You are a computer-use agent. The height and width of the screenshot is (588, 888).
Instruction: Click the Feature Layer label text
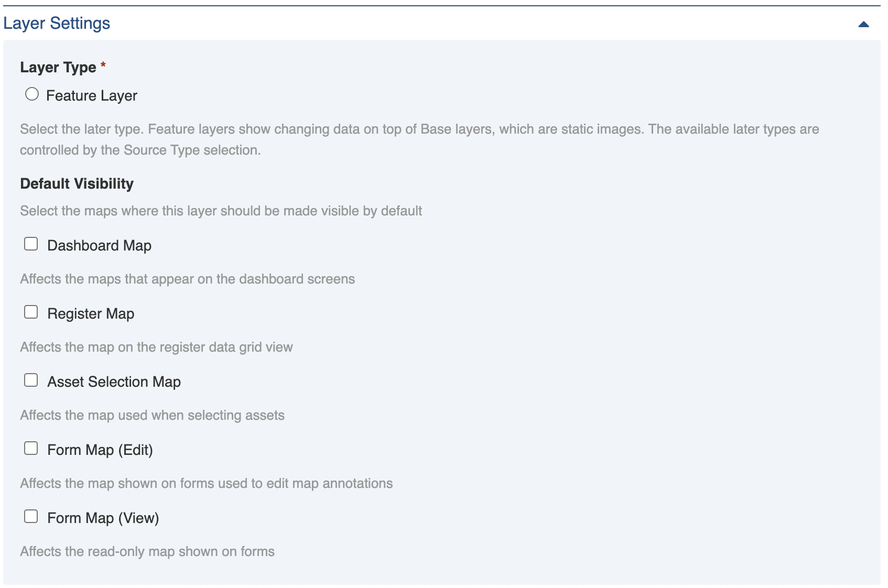[91, 95]
